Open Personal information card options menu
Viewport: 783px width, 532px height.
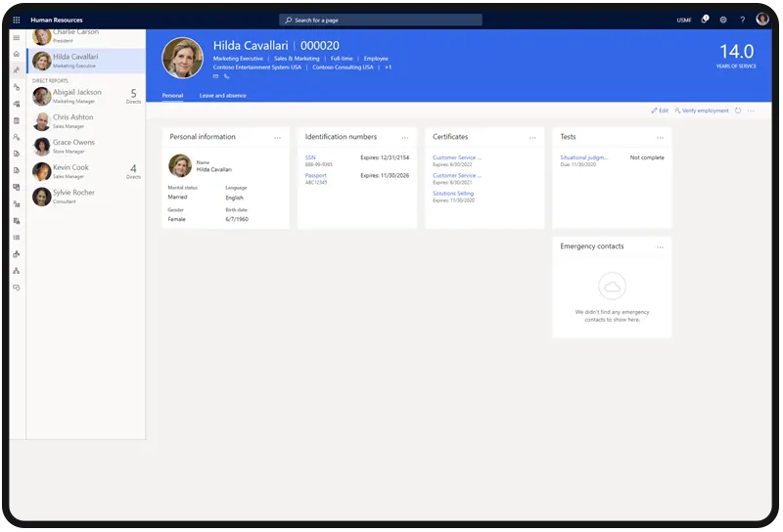point(278,138)
